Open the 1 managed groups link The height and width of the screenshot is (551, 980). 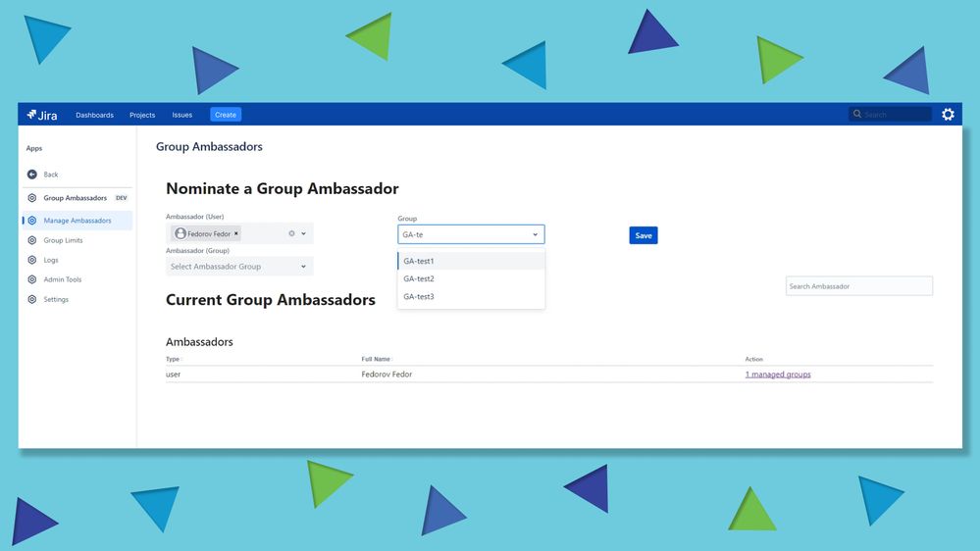(x=778, y=375)
